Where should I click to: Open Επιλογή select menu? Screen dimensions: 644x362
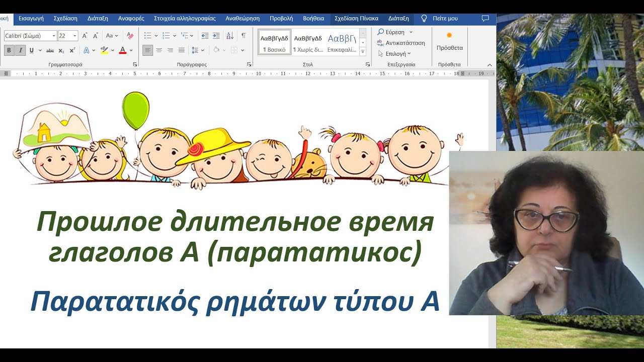tap(394, 54)
